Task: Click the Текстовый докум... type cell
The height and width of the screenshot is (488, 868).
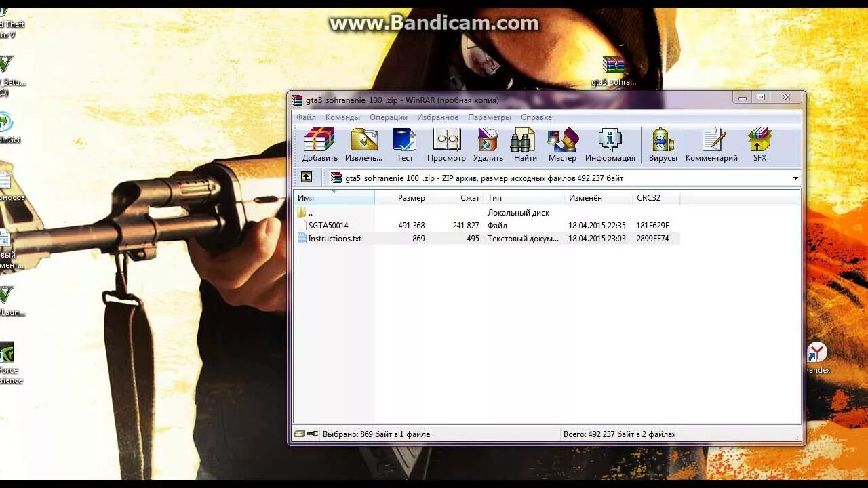Action: pos(523,239)
